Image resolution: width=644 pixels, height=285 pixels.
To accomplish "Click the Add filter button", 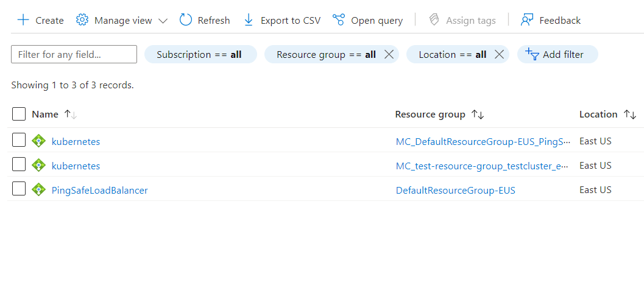I will point(557,54).
